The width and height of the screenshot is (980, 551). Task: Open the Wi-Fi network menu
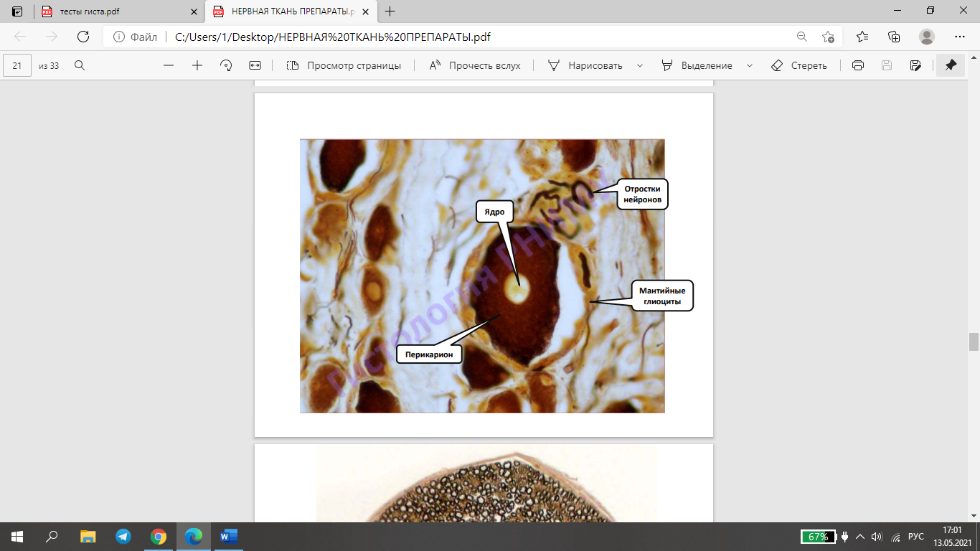pos(895,537)
